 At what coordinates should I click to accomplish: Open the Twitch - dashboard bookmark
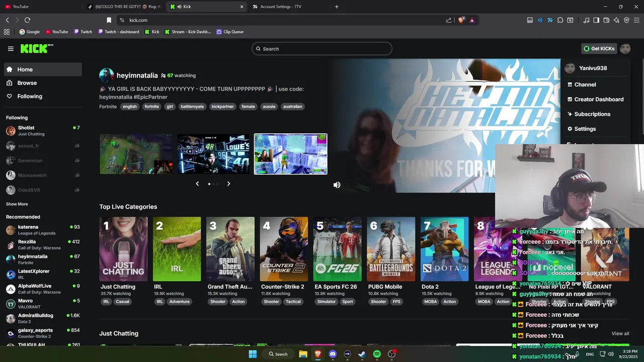[x=118, y=32]
